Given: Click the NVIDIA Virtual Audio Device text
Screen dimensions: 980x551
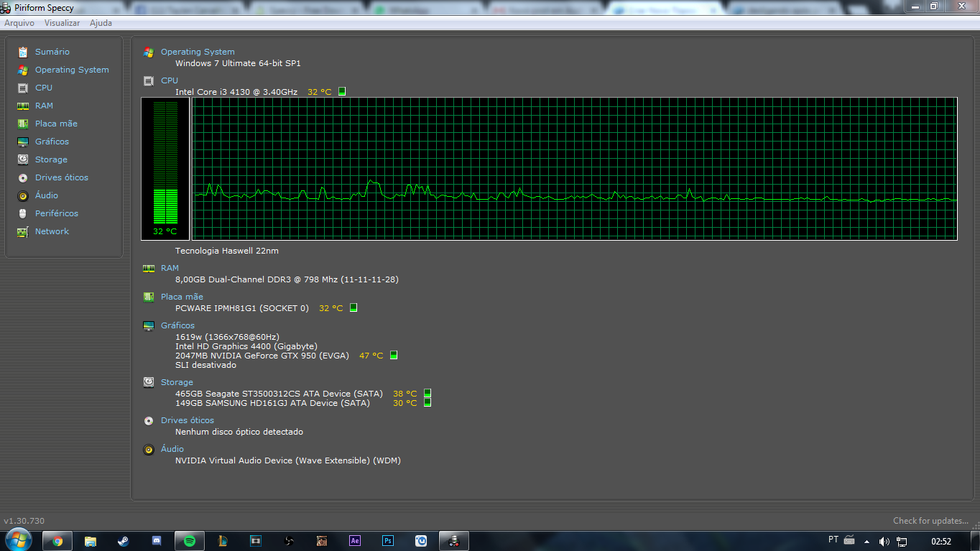Looking at the screenshot, I should pyautogui.click(x=288, y=460).
